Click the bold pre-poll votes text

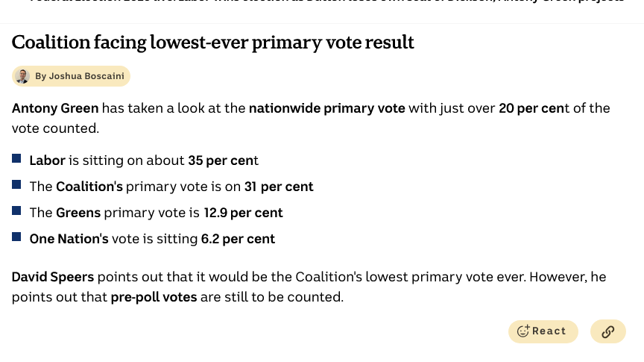click(x=154, y=297)
